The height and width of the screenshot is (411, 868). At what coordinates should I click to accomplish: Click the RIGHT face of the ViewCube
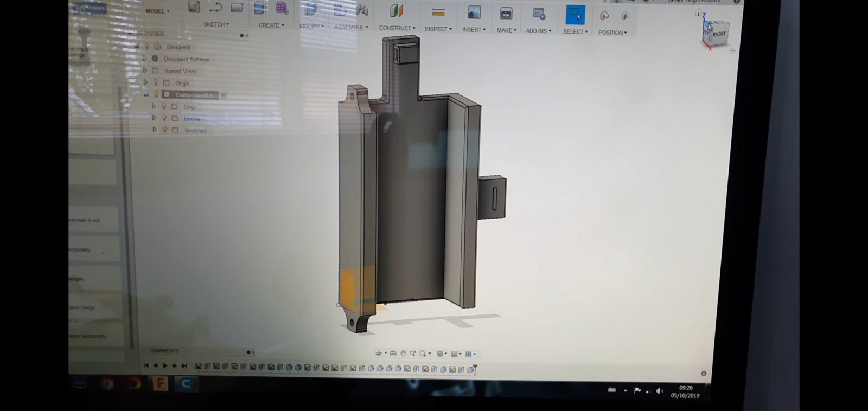point(719,34)
